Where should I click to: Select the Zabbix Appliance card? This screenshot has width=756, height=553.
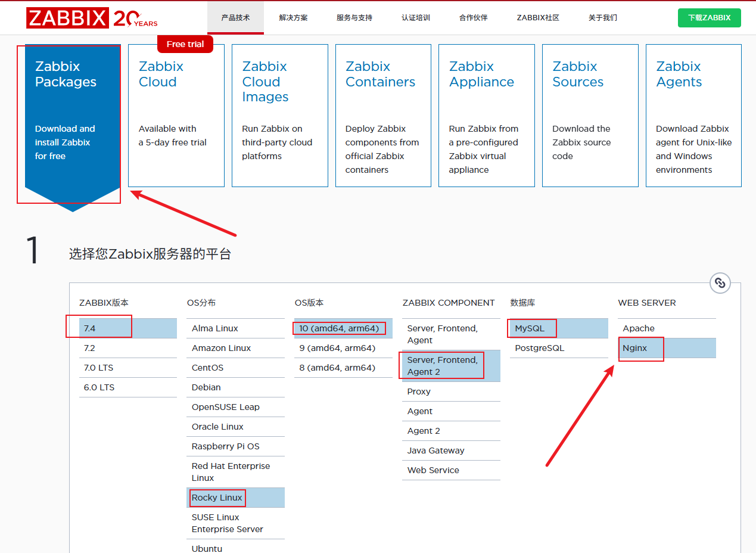point(487,116)
